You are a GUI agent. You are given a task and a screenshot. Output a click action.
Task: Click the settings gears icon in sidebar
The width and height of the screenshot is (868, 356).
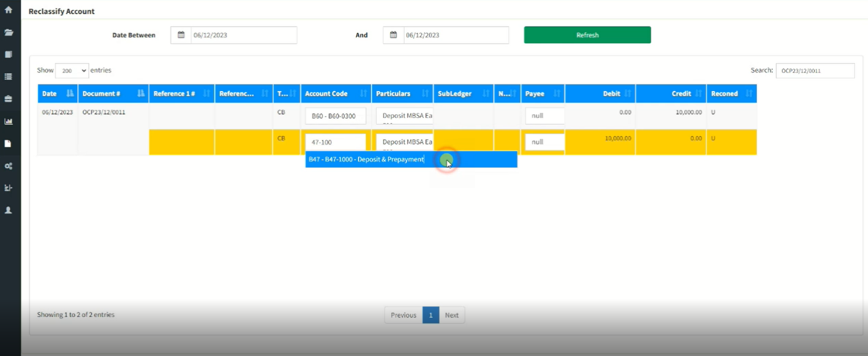point(8,166)
